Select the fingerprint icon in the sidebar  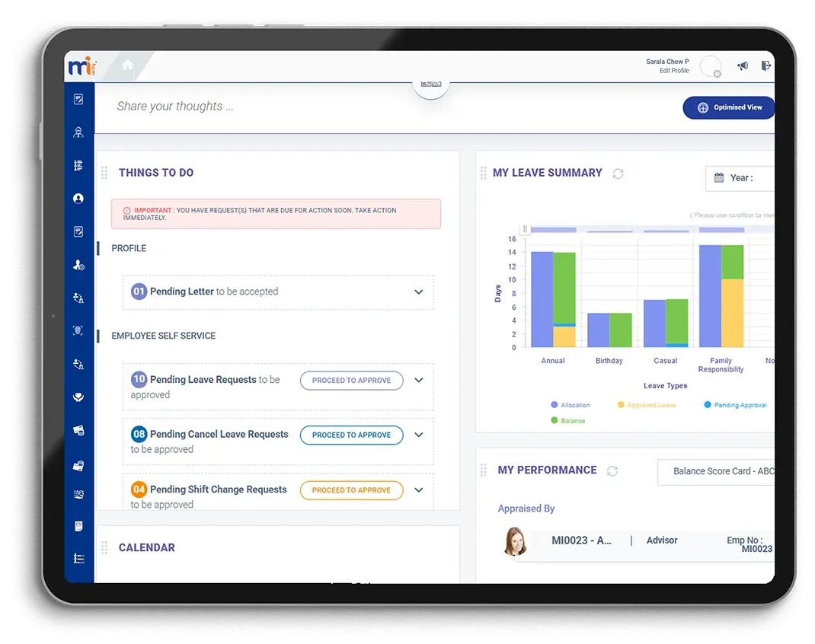pyautogui.click(x=78, y=330)
